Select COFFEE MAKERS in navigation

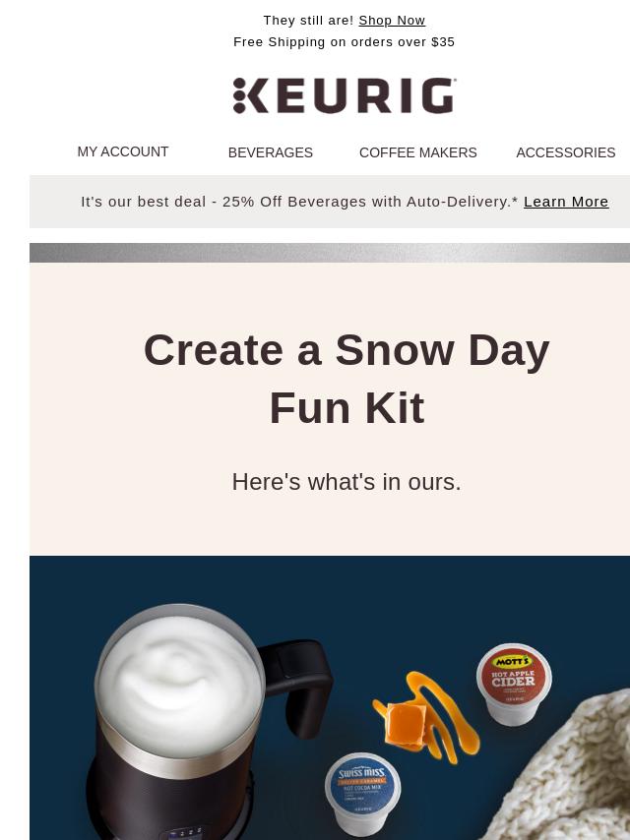tap(418, 152)
